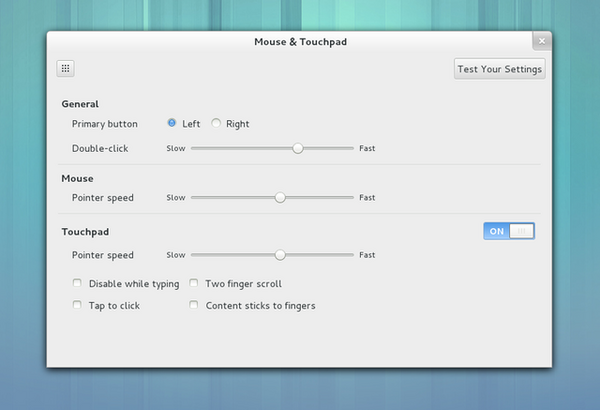Click the Double-click slider handle
Screen dimensions: 600x410
(298, 148)
